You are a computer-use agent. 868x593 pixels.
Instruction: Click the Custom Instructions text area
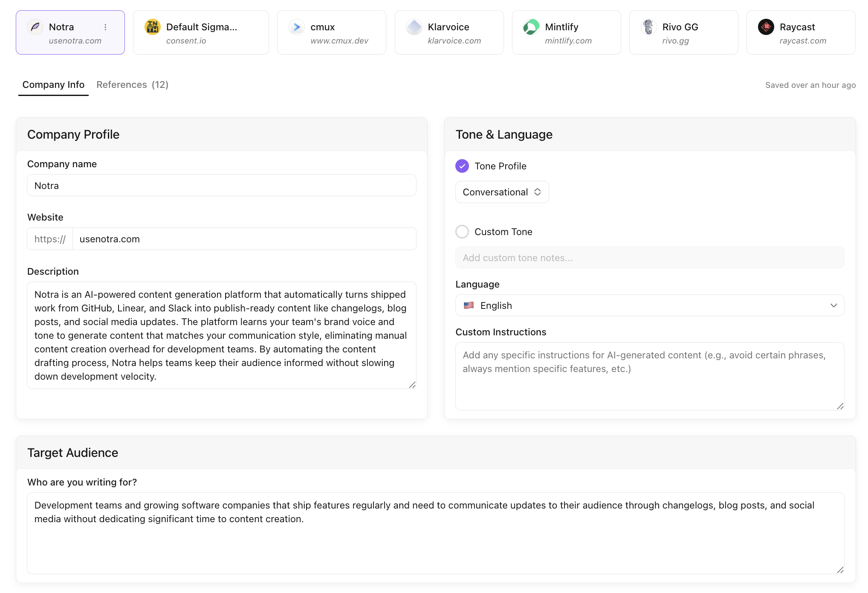[x=649, y=376]
